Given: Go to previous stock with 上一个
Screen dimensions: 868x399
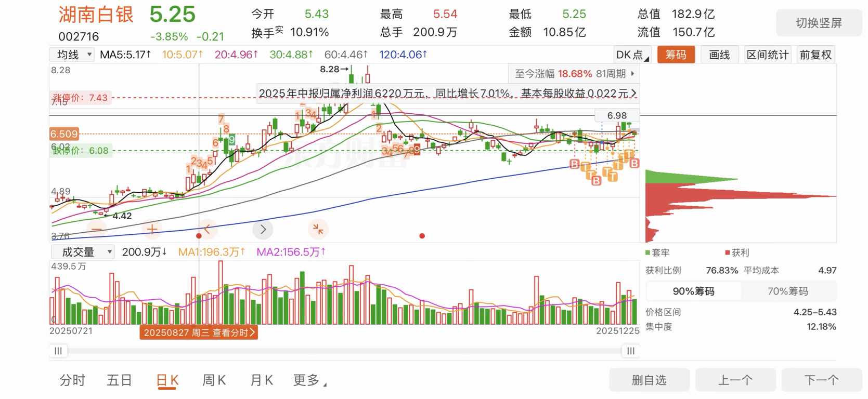Looking at the screenshot, I should coord(735,380).
